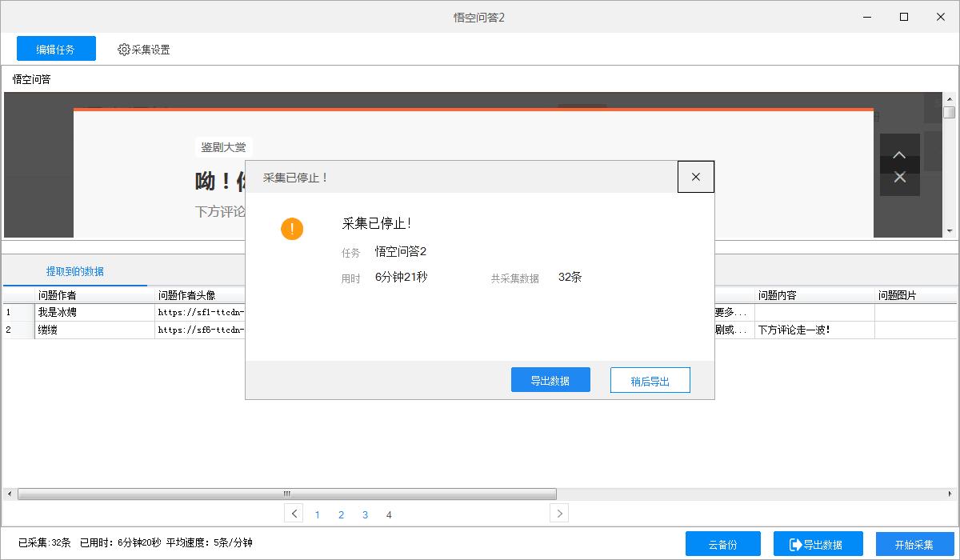960x560 pixels.
Task: Click 导出数据 in the stop dialog
Action: [550, 379]
